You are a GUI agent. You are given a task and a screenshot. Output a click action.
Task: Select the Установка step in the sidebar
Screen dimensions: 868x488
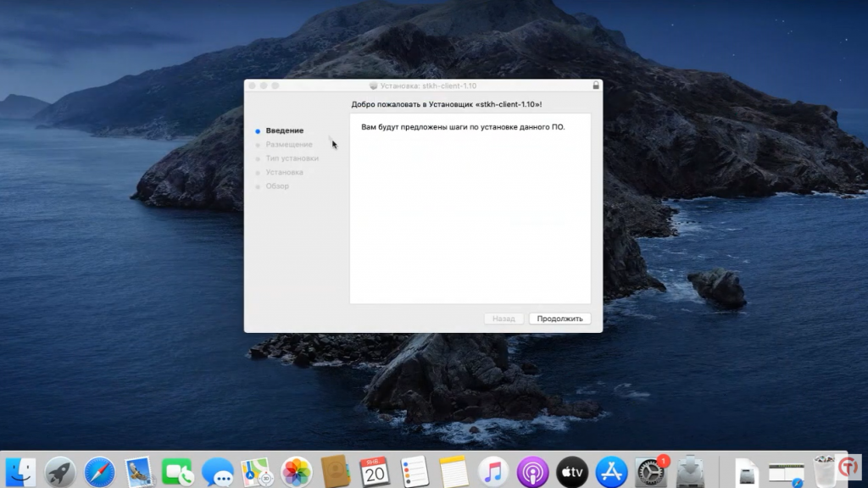tap(285, 172)
